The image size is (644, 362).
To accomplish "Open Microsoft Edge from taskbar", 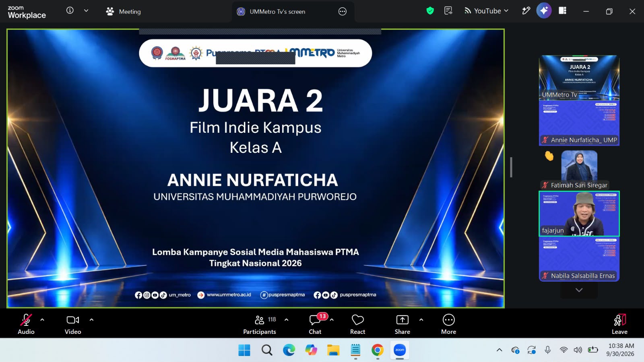I will (289, 350).
